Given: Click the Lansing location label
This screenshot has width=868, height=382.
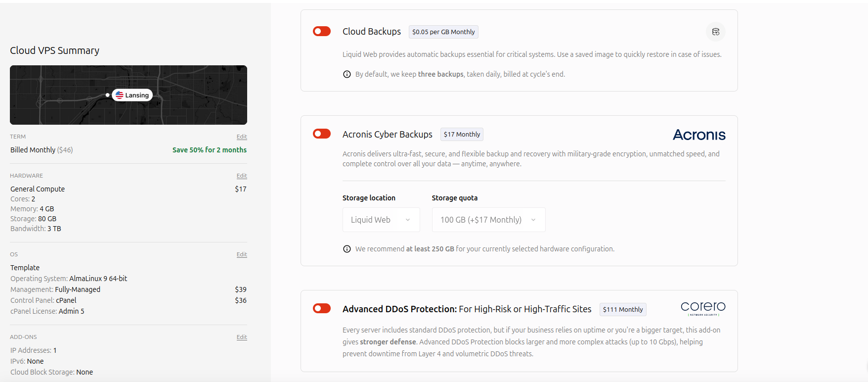Looking at the screenshot, I should pos(132,95).
